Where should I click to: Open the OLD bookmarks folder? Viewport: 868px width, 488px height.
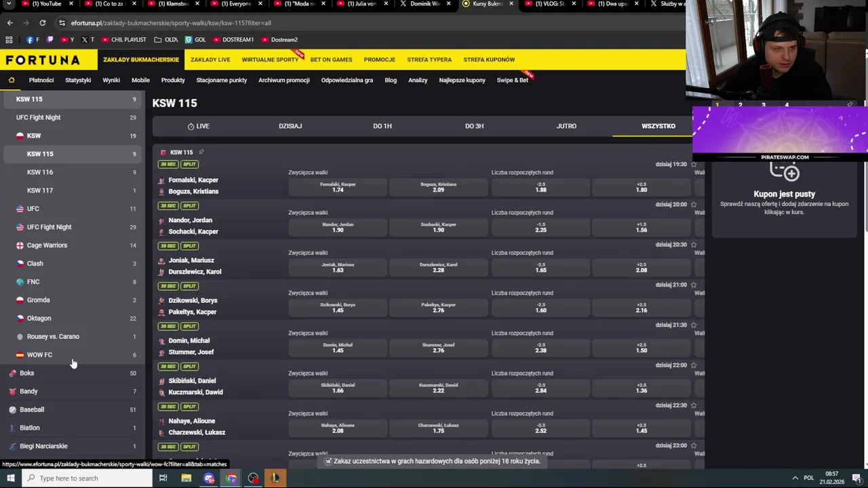tap(166, 39)
